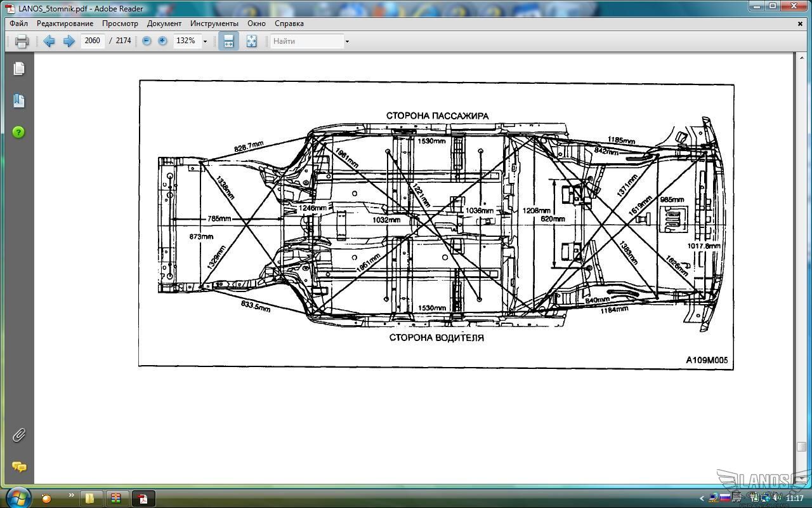Click the page number field showing 2060
Screen dimensions: 812x508
[x=93, y=41]
